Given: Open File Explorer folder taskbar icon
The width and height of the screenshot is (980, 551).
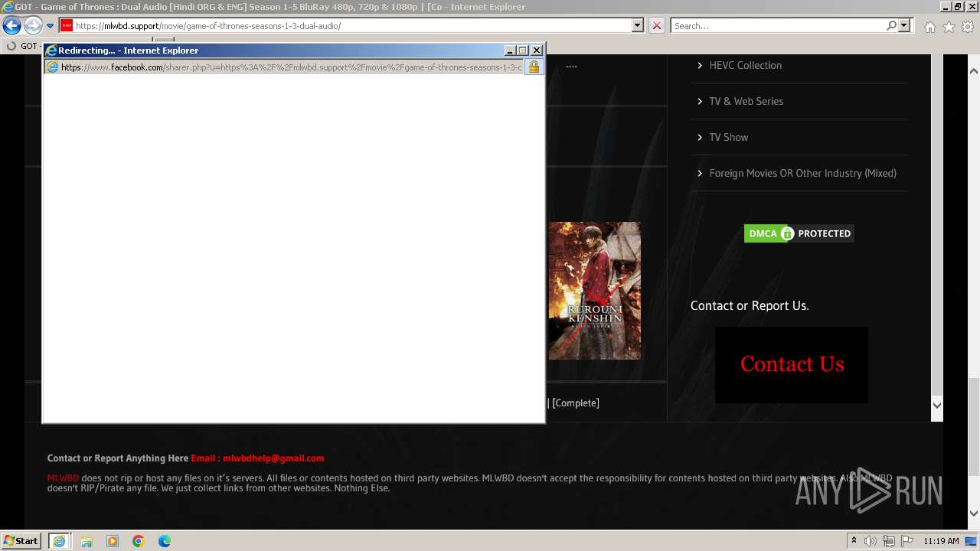Looking at the screenshot, I should point(87,541).
